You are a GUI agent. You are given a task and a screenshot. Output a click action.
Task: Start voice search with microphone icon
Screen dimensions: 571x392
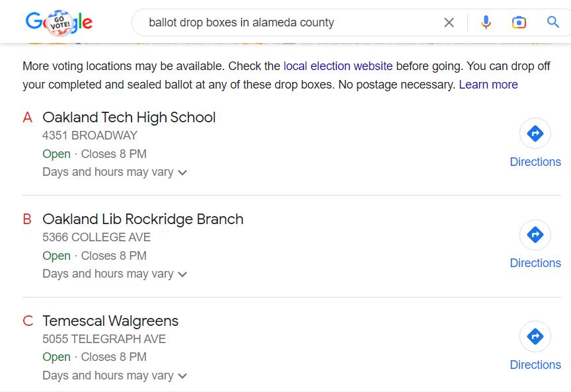486,22
